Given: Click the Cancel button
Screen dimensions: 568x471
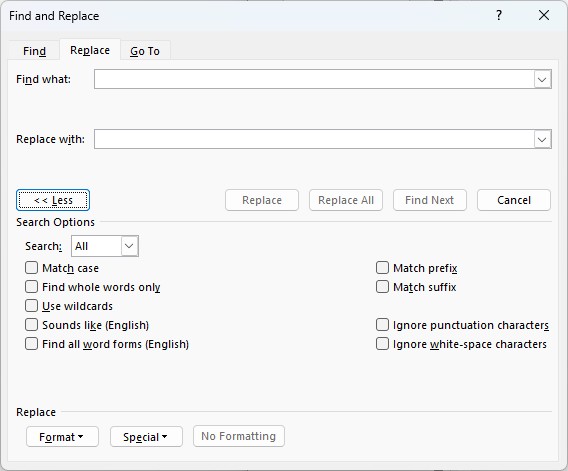Looking at the screenshot, I should pos(514,200).
